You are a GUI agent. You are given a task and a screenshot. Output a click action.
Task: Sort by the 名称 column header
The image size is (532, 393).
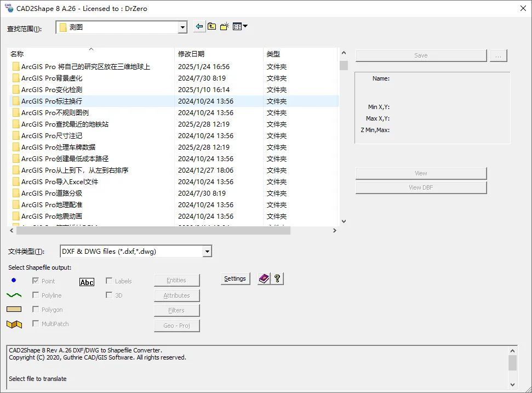tap(91, 54)
